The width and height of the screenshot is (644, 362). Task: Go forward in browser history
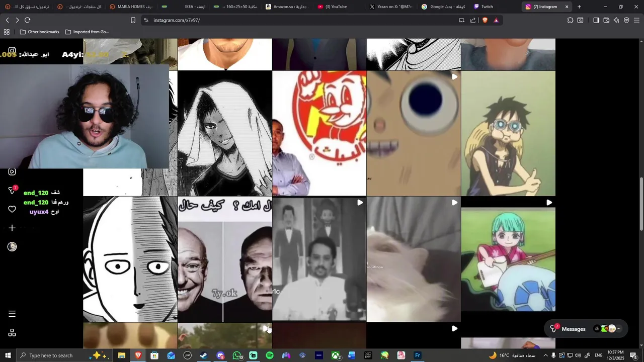point(17,20)
